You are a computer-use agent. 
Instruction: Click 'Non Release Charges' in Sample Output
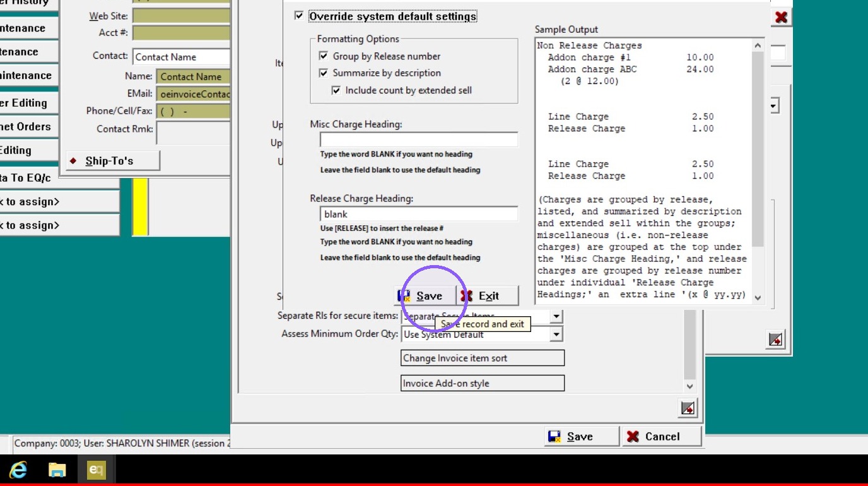pos(589,45)
